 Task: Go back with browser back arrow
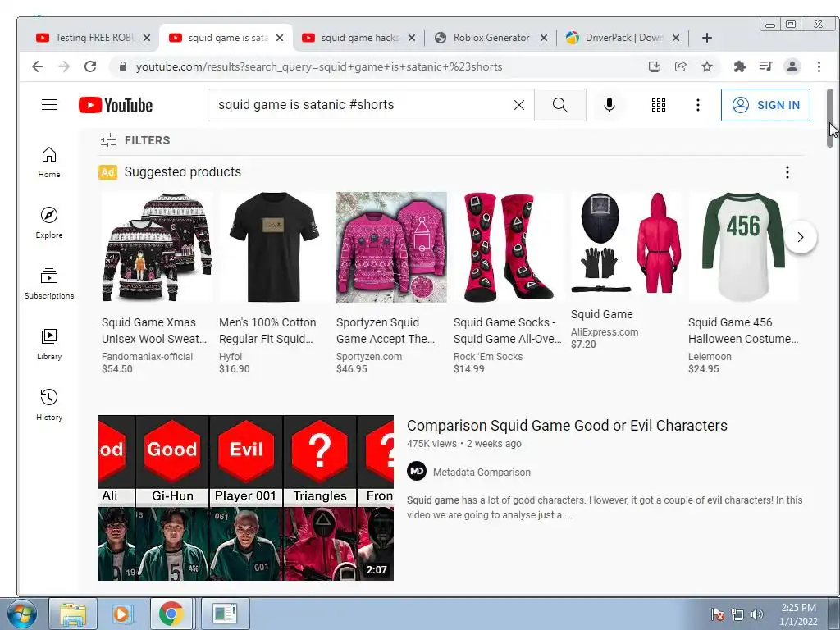pyautogui.click(x=38, y=66)
